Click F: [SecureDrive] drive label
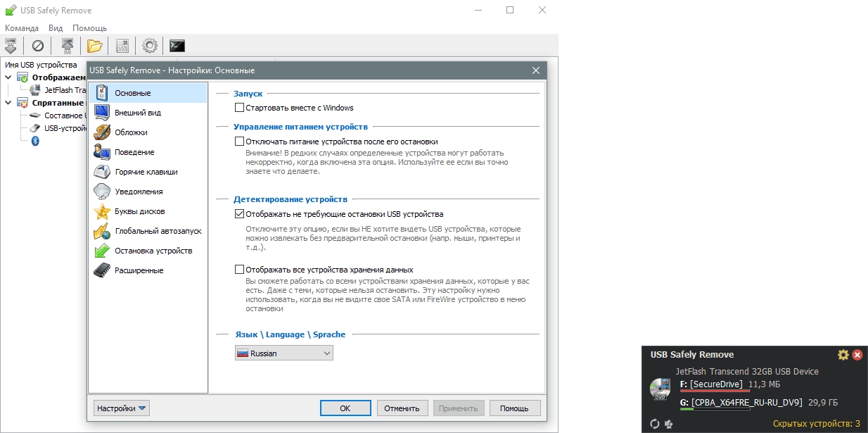 pyautogui.click(x=711, y=384)
